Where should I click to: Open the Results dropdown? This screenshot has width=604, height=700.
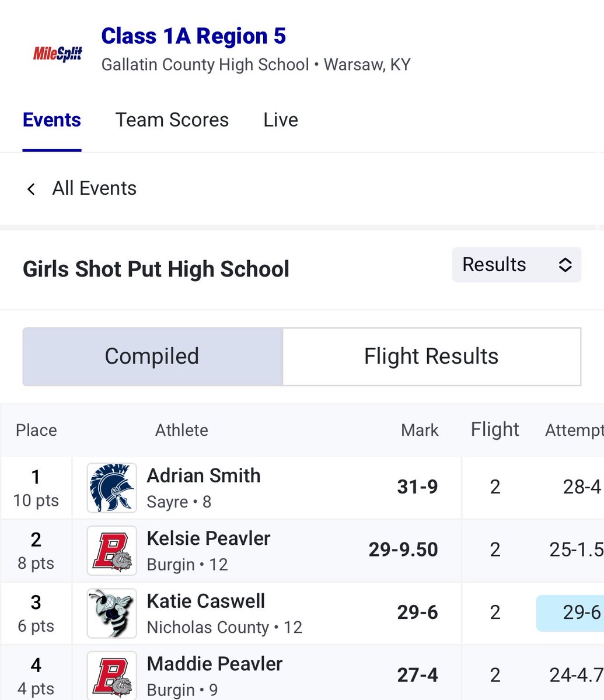tap(516, 265)
